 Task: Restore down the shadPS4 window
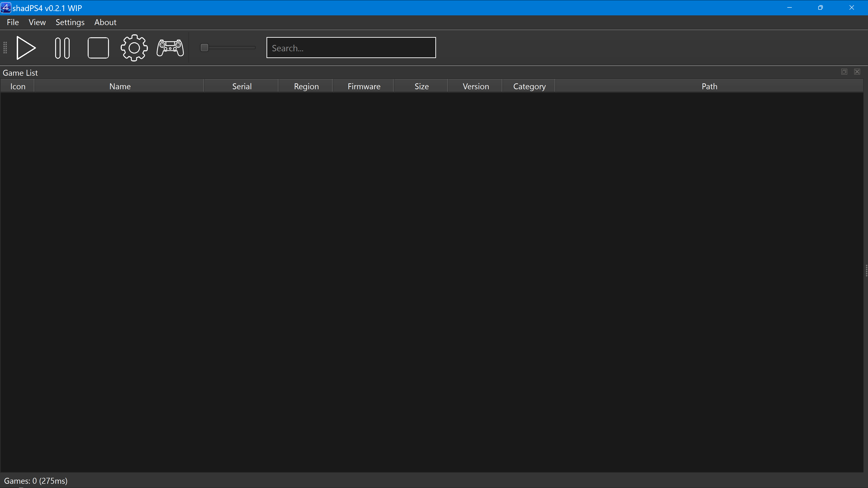(x=821, y=7)
